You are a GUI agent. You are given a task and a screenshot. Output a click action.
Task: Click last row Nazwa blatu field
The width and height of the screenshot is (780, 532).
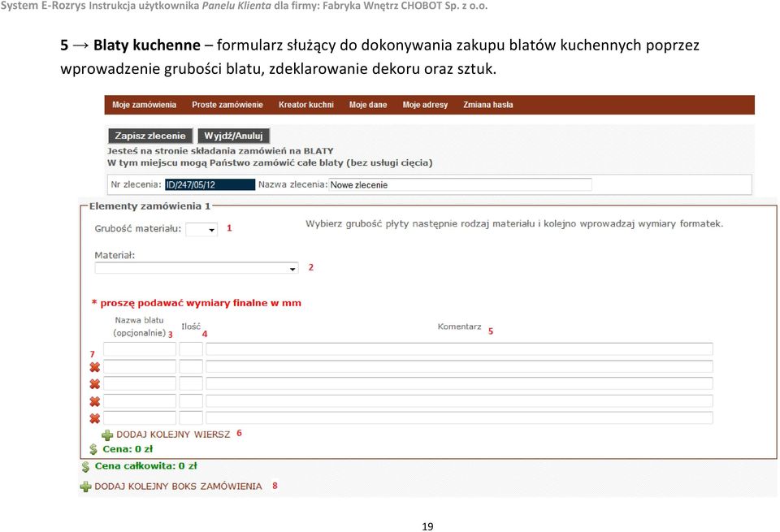point(139,417)
